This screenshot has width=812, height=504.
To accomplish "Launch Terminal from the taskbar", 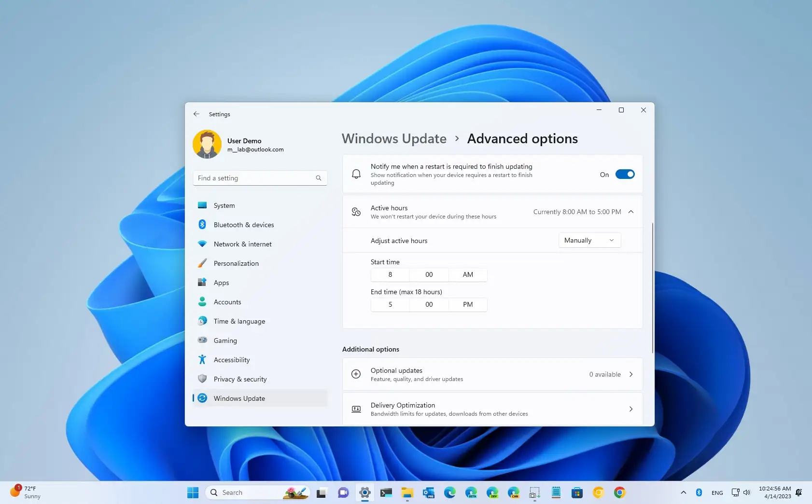I will point(386,492).
